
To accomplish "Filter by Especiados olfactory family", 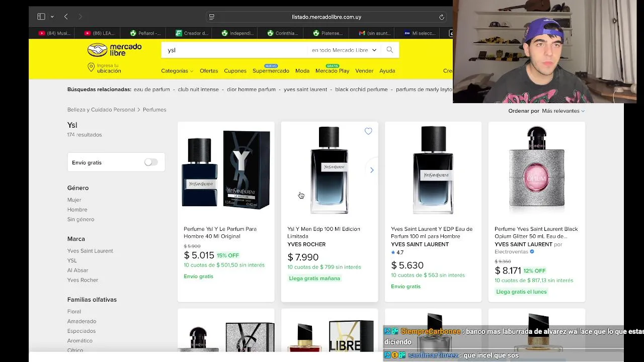I will click(82, 331).
